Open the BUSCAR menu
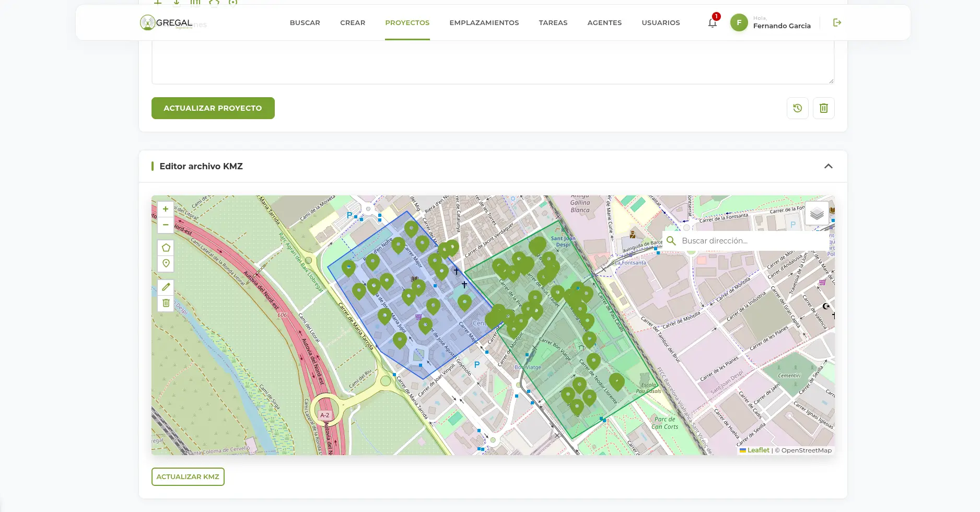 pos(305,22)
